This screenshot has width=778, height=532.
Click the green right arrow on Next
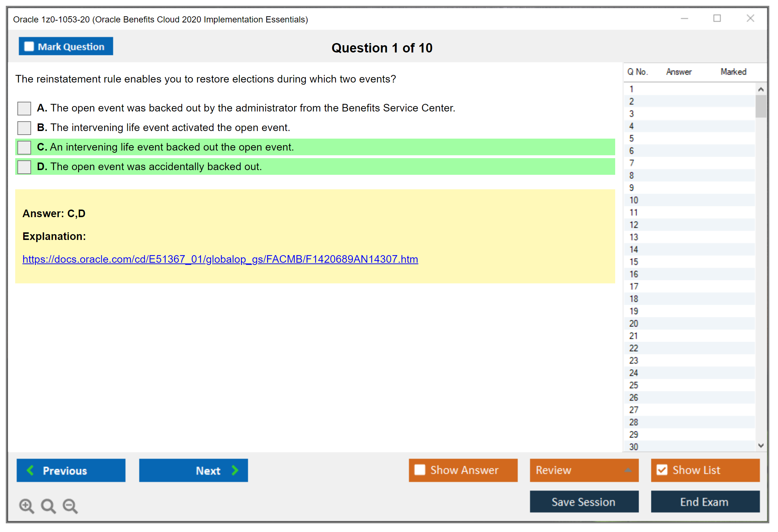click(x=235, y=470)
